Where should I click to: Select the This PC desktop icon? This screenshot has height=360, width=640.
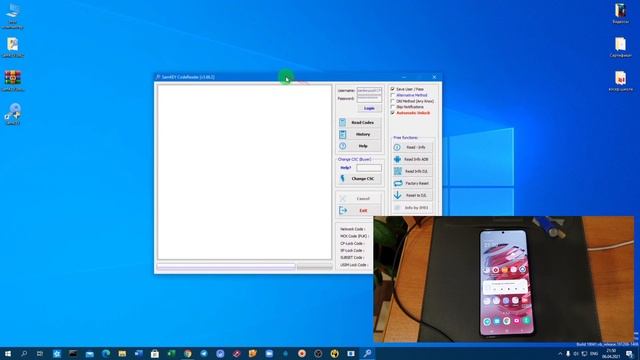(13, 16)
